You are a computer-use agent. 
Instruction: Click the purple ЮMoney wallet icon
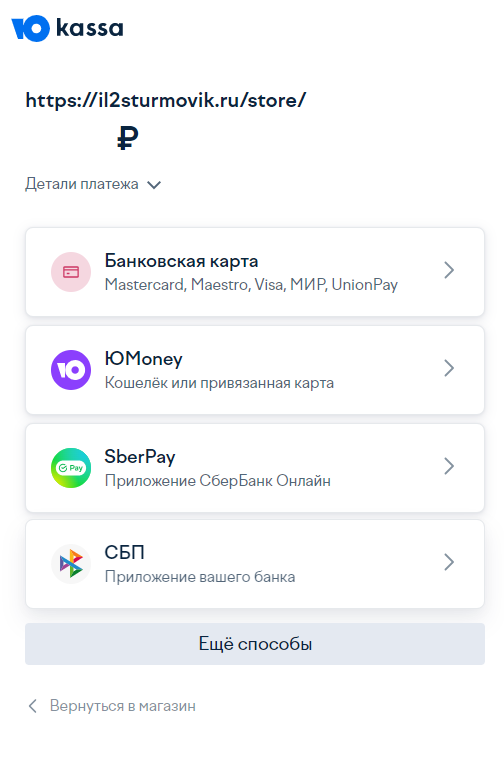click(71, 370)
